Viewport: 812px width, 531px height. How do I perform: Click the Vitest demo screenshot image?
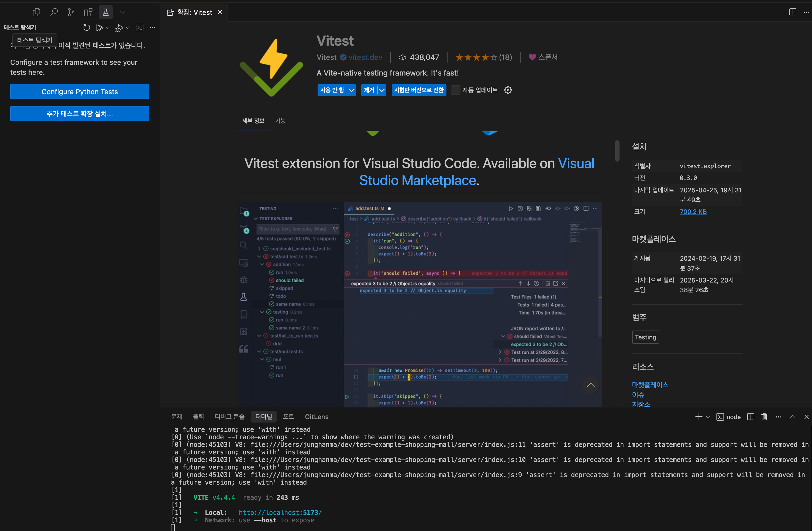click(x=419, y=305)
